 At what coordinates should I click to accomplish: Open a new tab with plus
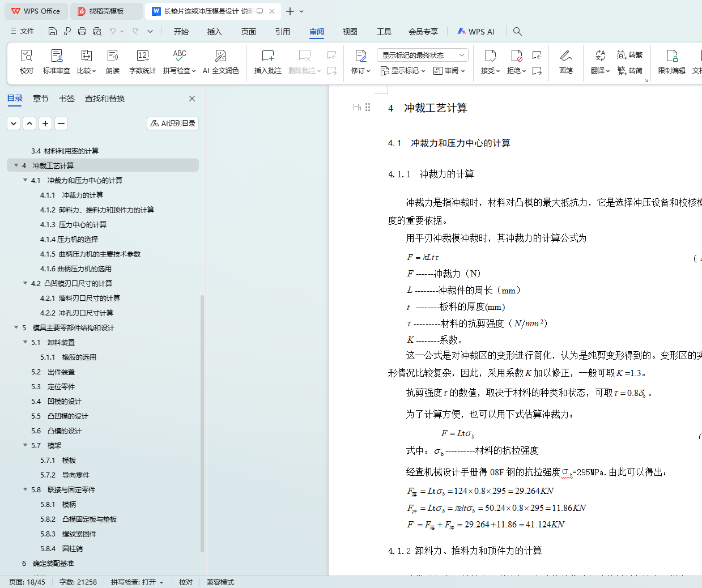290,11
